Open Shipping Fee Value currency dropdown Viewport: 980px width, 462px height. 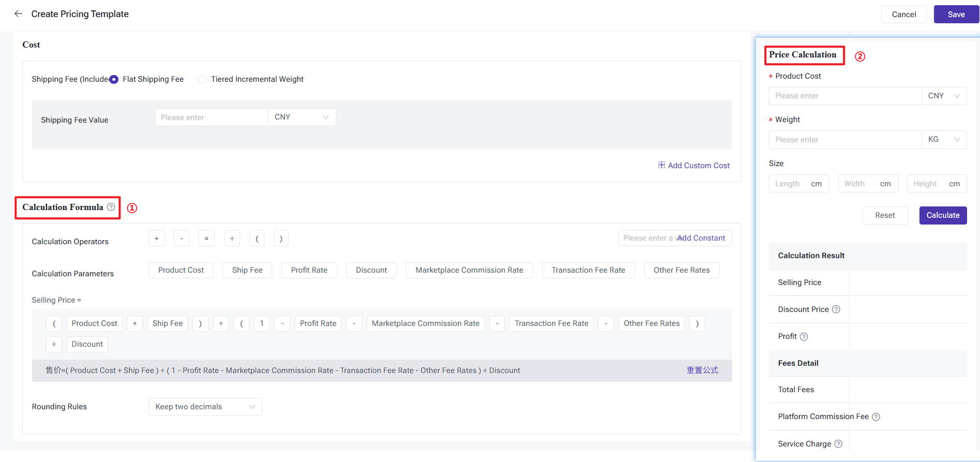coord(302,117)
